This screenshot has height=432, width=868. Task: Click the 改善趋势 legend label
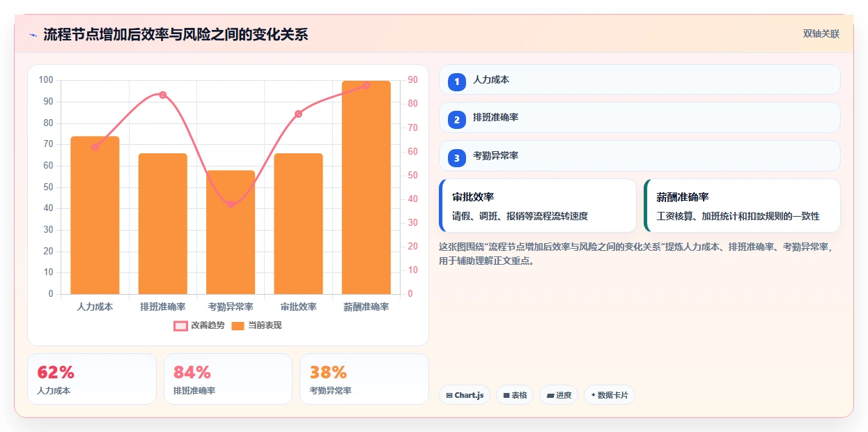coord(208,325)
